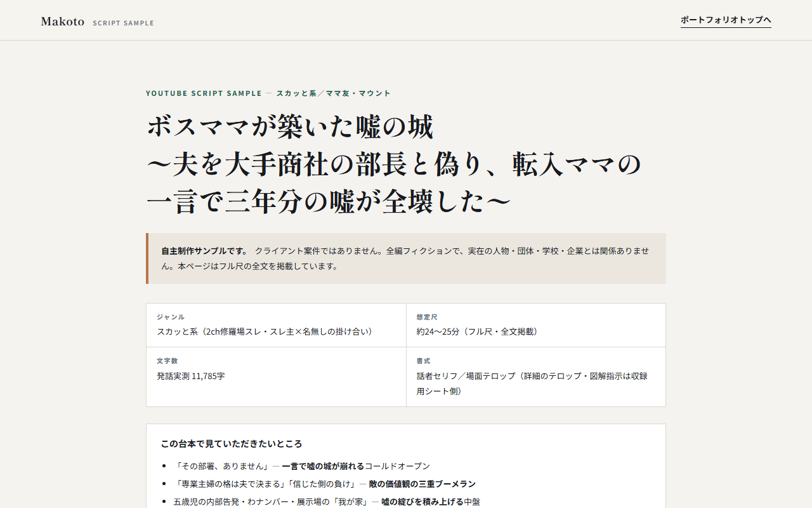Click the bullet starting 「専業主婦の格は夫で決まる」

pyautogui.click(x=325, y=484)
